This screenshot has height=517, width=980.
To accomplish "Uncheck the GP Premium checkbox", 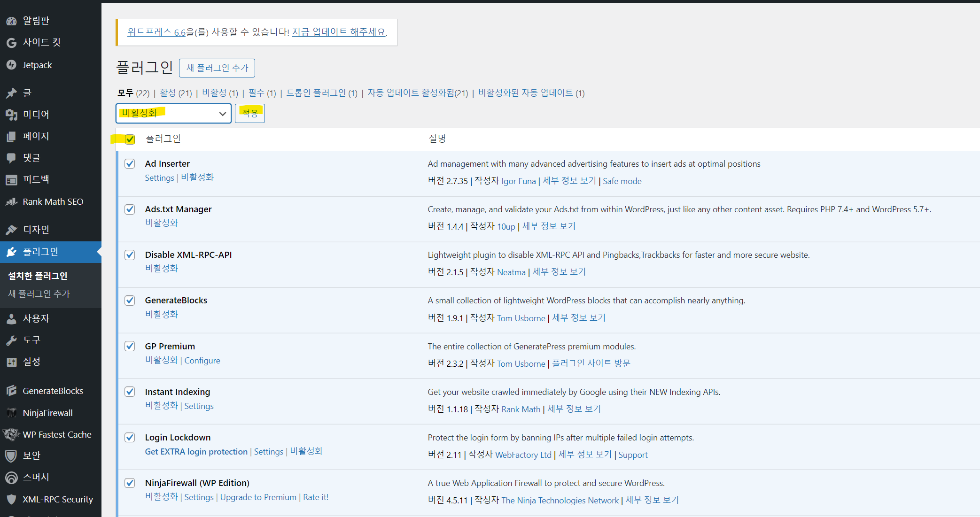I will tap(130, 346).
